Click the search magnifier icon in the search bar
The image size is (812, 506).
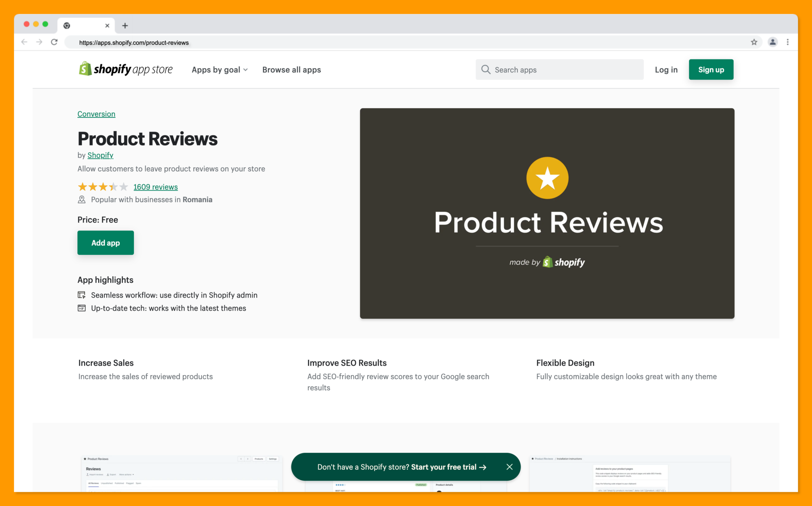(486, 69)
